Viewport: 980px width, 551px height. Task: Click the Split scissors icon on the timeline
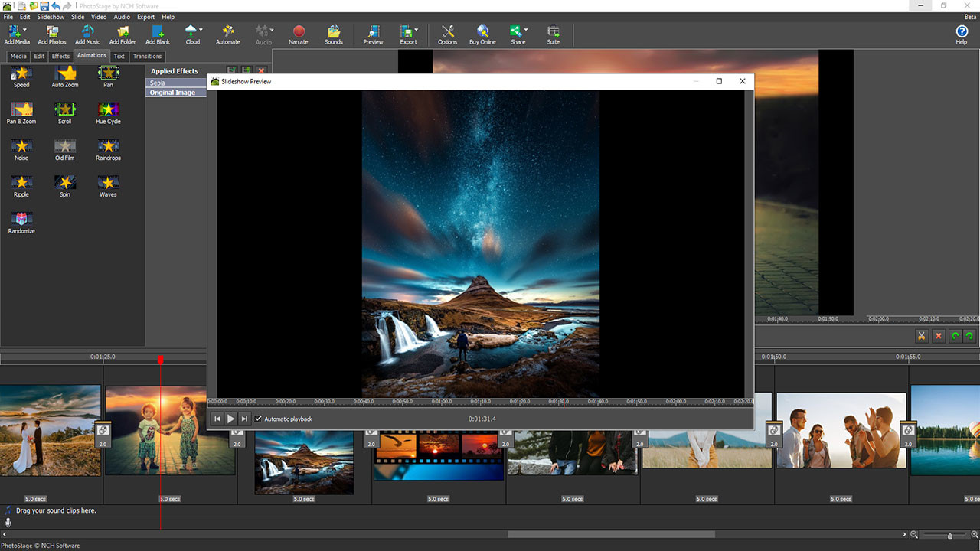(x=922, y=335)
